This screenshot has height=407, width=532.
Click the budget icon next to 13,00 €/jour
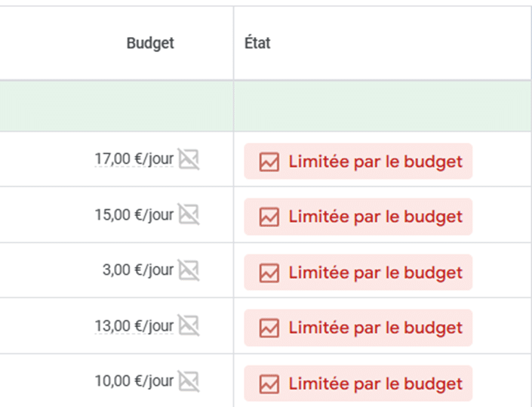pos(189,326)
